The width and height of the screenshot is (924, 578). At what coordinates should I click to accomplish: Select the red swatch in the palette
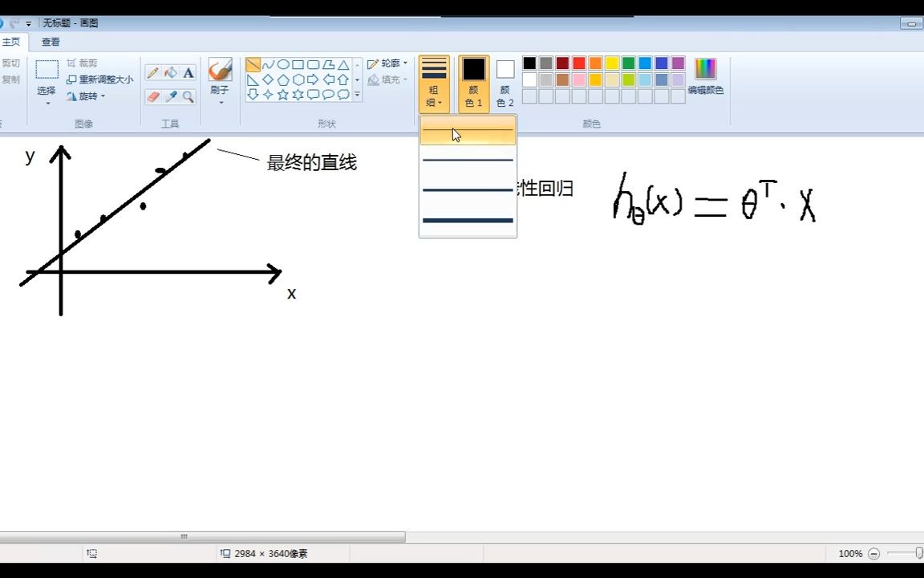click(578, 63)
